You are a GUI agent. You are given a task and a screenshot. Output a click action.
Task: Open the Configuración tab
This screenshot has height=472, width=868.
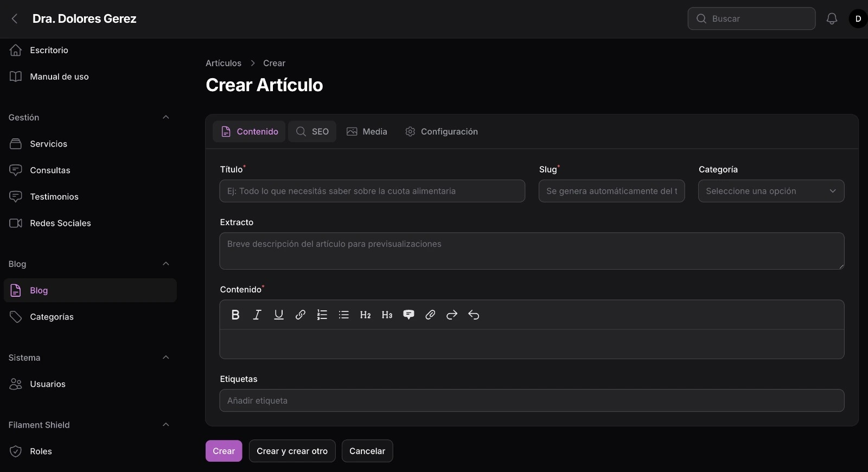(x=442, y=131)
